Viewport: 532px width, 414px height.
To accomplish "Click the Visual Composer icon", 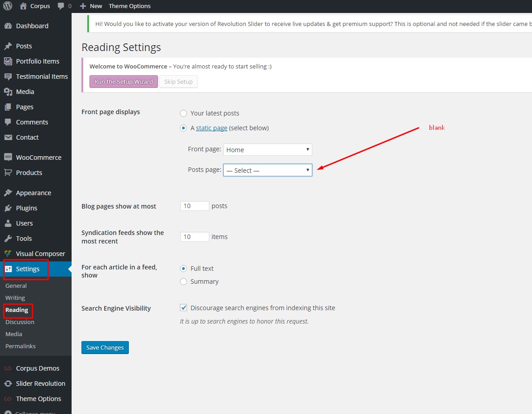I will pyautogui.click(x=8, y=253).
